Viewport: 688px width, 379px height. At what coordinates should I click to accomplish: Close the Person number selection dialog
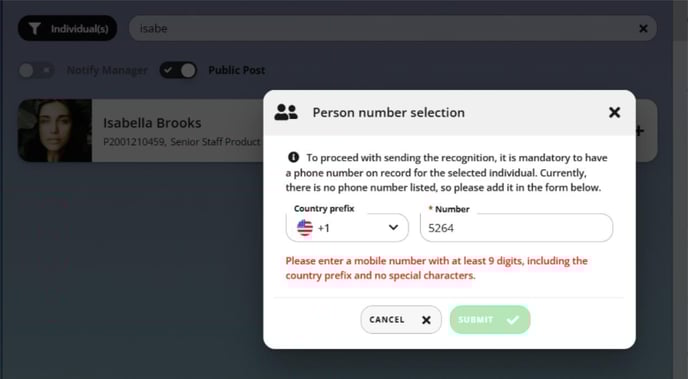(x=614, y=113)
